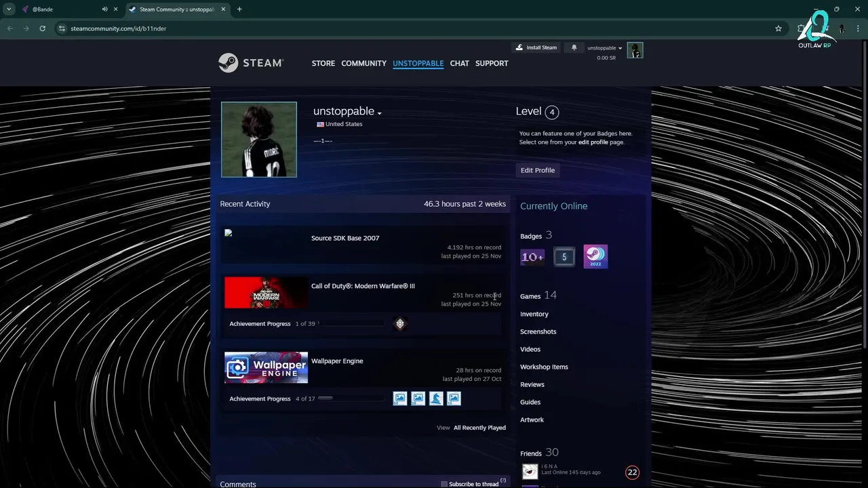Expand the unstoppable persona name dropdown arrow

380,113
